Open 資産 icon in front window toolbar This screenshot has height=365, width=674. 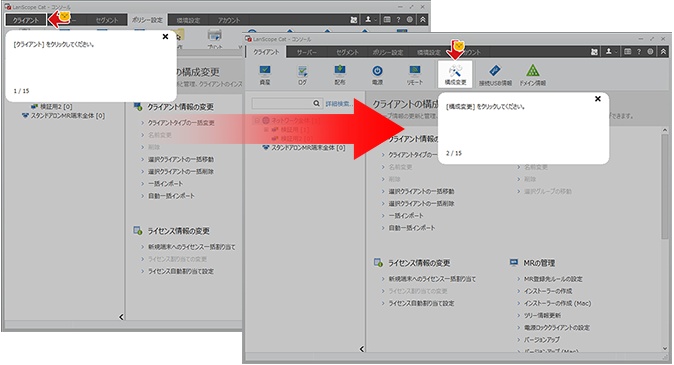click(265, 74)
